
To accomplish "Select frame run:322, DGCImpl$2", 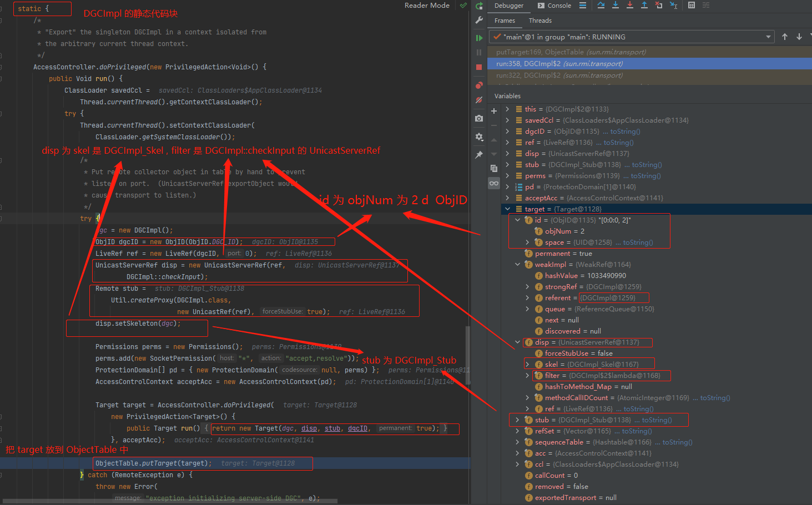I will [649, 75].
